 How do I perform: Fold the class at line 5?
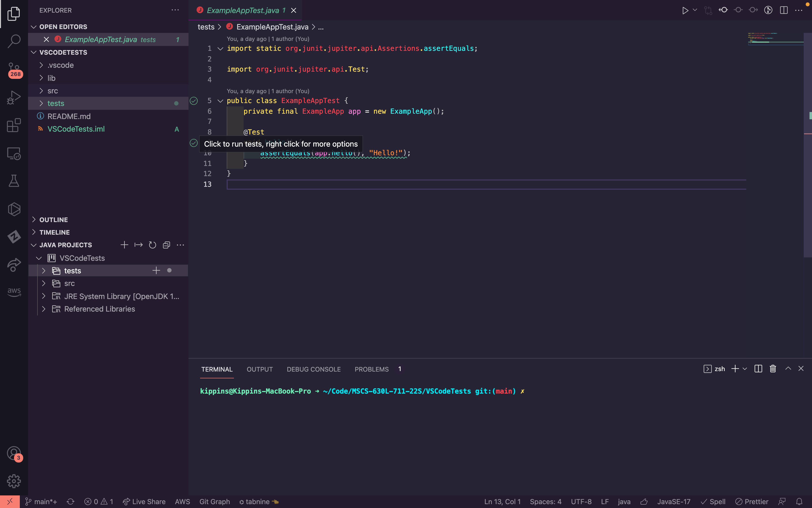tap(220, 101)
